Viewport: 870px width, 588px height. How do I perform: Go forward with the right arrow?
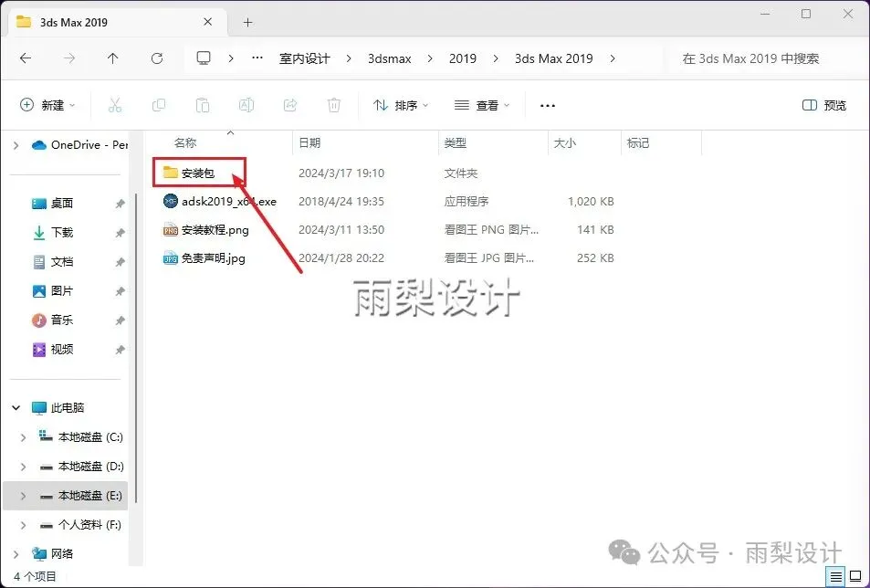pyautogui.click(x=69, y=58)
